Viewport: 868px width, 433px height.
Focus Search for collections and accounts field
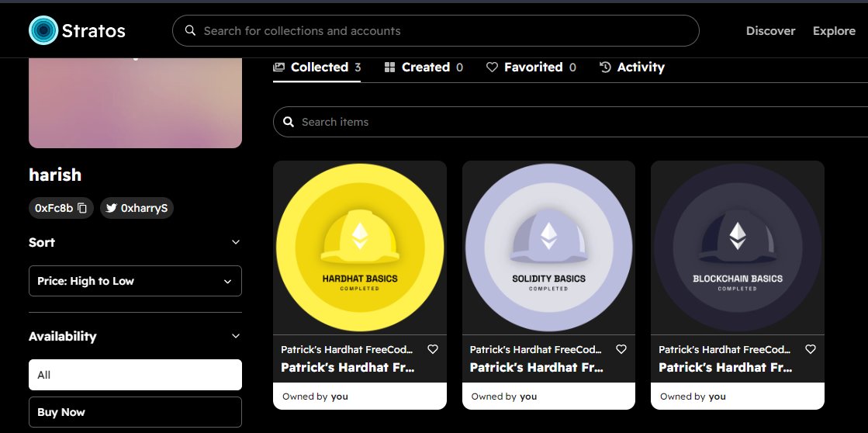(x=436, y=30)
